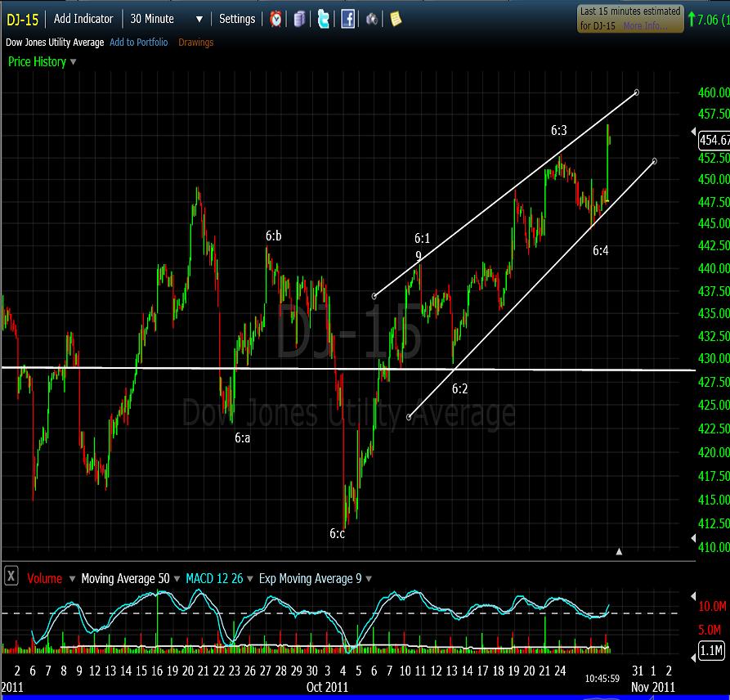Click the triangle marker above the 10.0M label

(693, 595)
